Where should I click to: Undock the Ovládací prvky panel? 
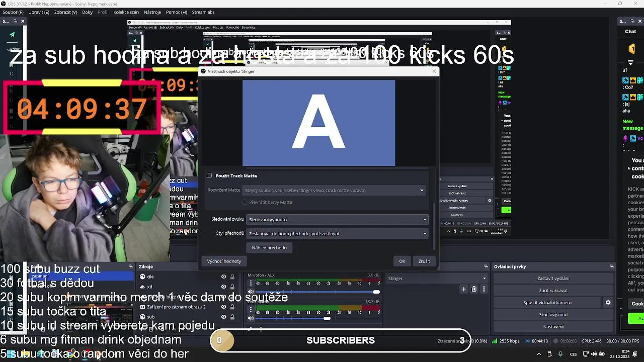tap(611, 266)
